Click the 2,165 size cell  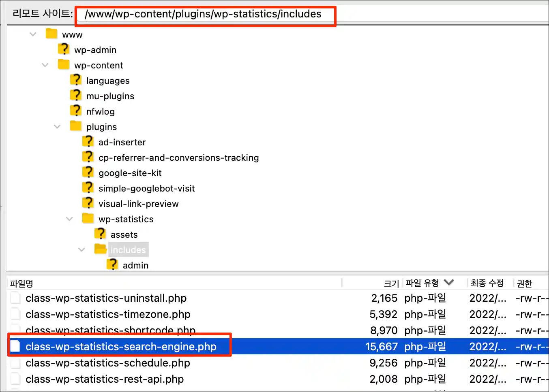[384, 298]
